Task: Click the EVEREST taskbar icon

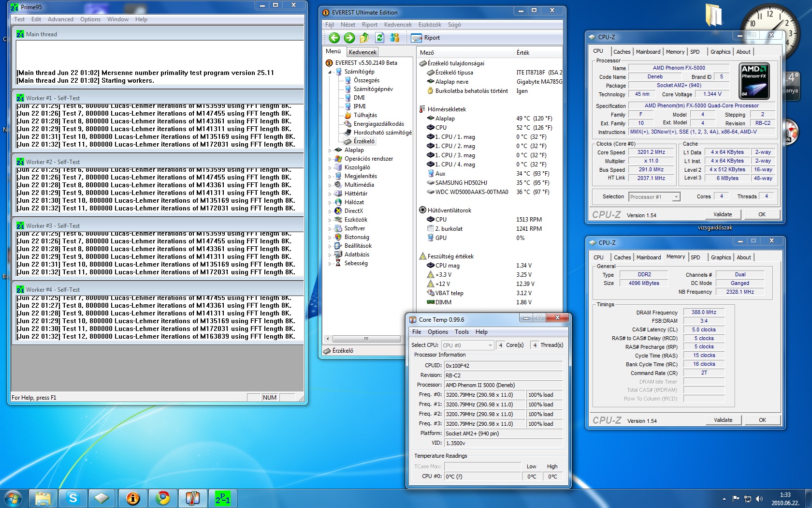Action: [132, 498]
